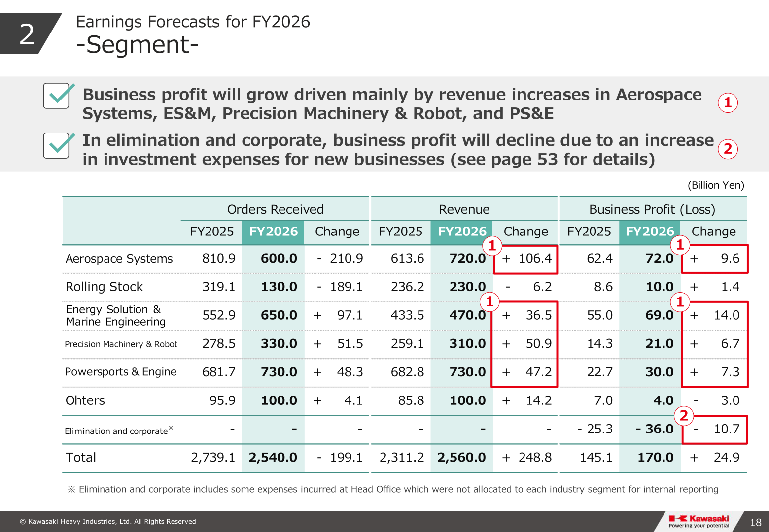Viewport: 769px width, 532px height.
Task: Click Total FY2026 business profit 170.0
Action: point(656,458)
